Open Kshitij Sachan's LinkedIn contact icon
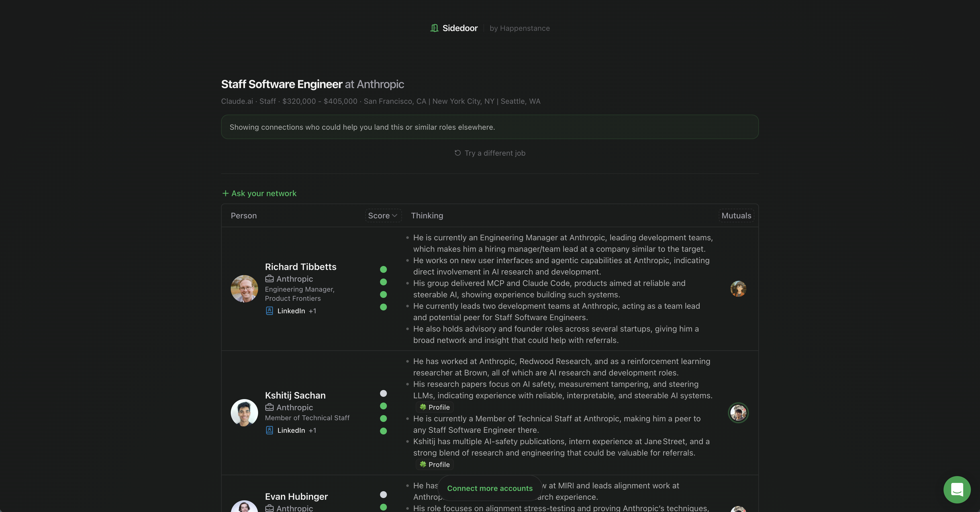The image size is (980, 512). [x=269, y=430]
